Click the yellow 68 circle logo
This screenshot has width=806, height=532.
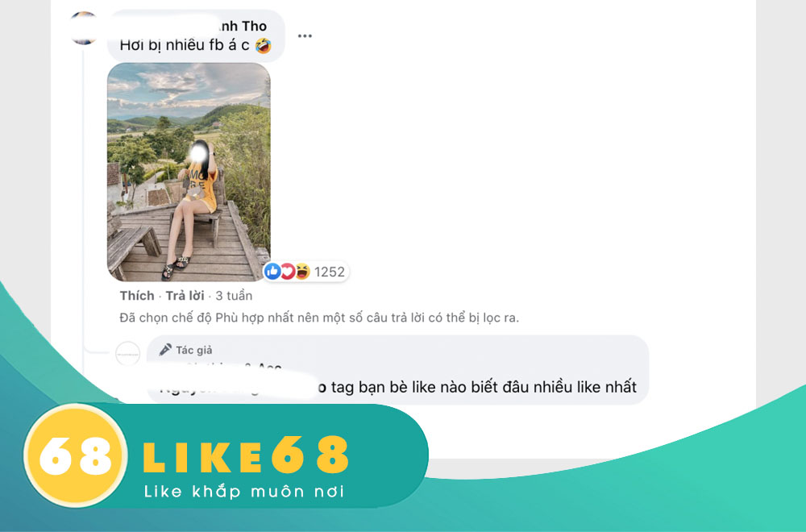[x=76, y=455]
